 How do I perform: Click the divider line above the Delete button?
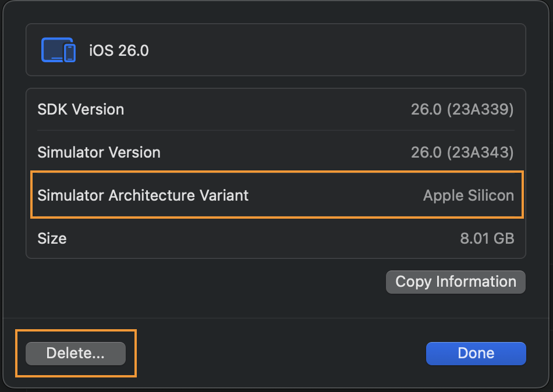(276, 318)
